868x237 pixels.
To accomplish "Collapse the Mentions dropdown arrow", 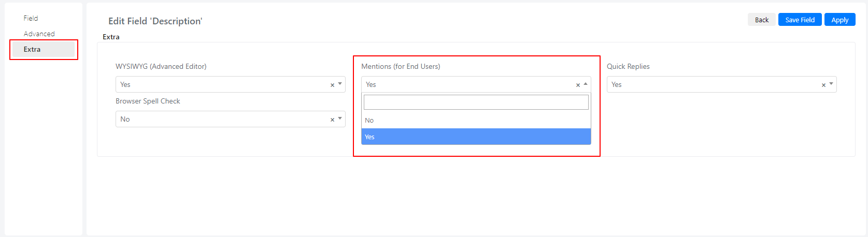I will 586,84.
